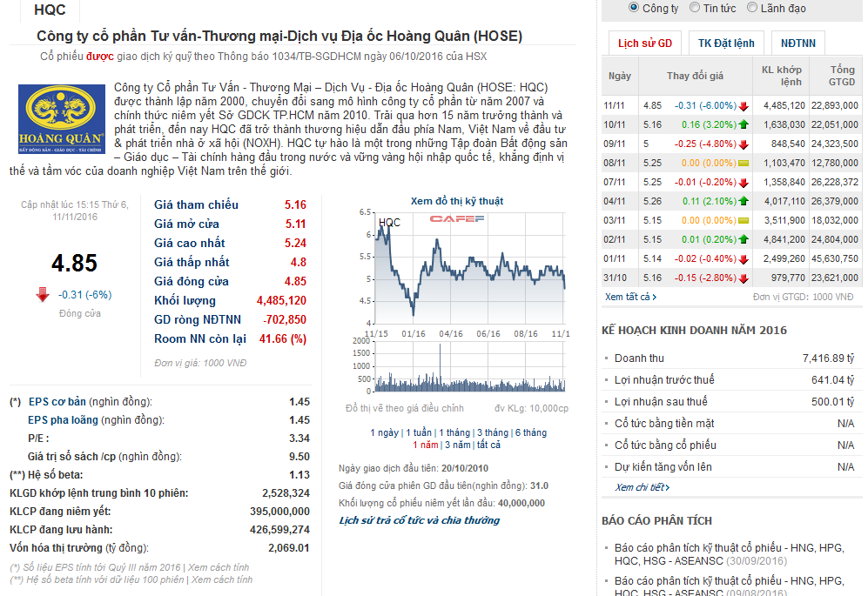Viewport: 868px width, 596px height.
Task: Click Room NN còn lại 41.66 (%)
Action: pyautogui.click(x=282, y=338)
